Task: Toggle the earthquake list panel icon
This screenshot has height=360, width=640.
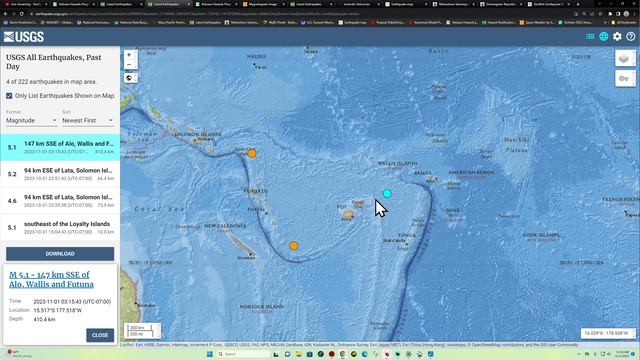Action: [x=590, y=37]
